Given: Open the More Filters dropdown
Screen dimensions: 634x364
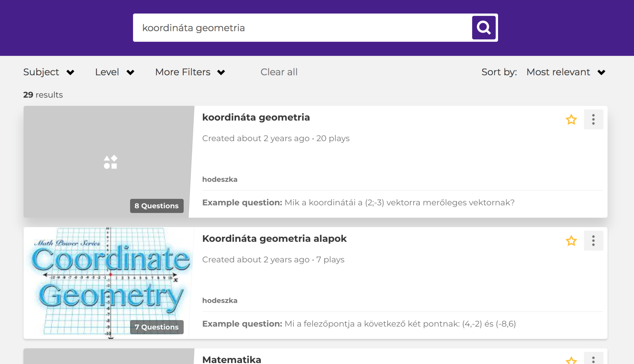Looking at the screenshot, I should (x=190, y=72).
